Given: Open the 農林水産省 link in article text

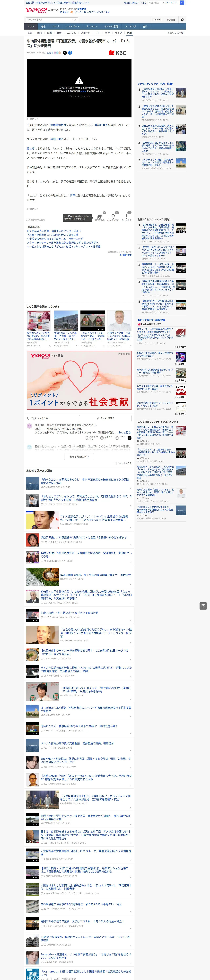Looking at the screenshot, I should [101, 125].
